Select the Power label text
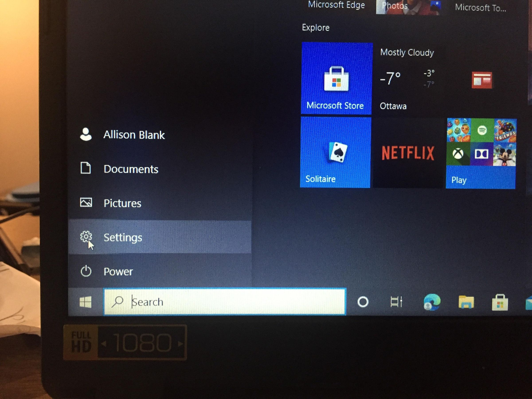This screenshot has width=532, height=399. (x=118, y=272)
